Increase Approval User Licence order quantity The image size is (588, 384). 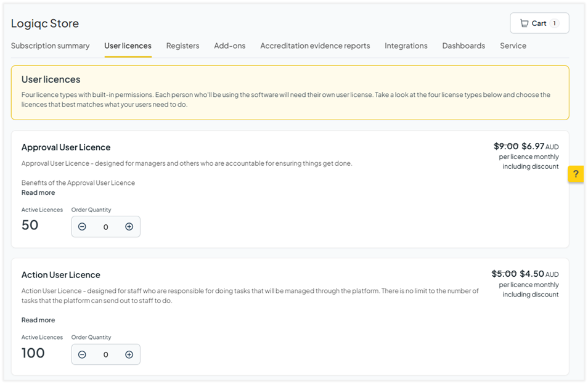(x=129, y=227)
